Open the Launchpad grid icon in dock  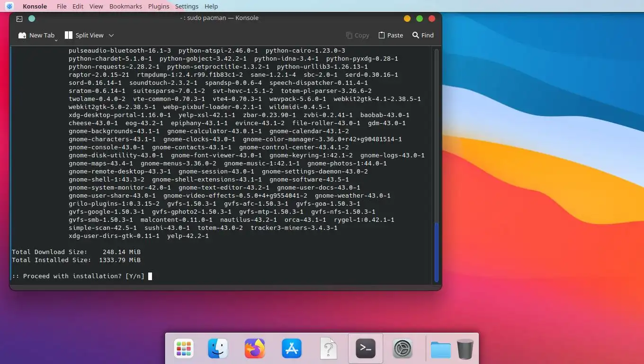pos(184,349)
